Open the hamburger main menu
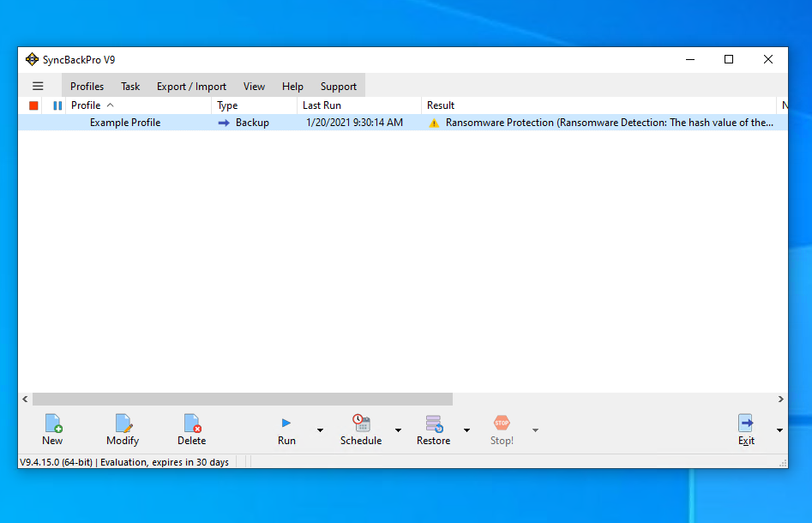Viewport: 812px width, 523px height. point(38,86)
